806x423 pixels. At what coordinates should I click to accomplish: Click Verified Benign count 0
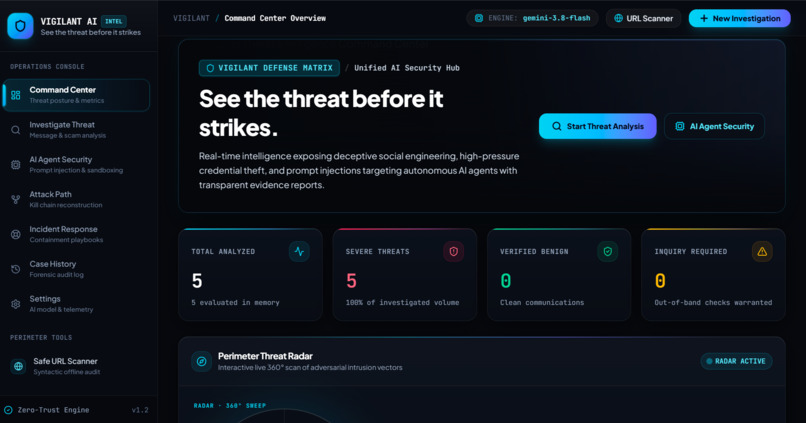tap(506, 281)
